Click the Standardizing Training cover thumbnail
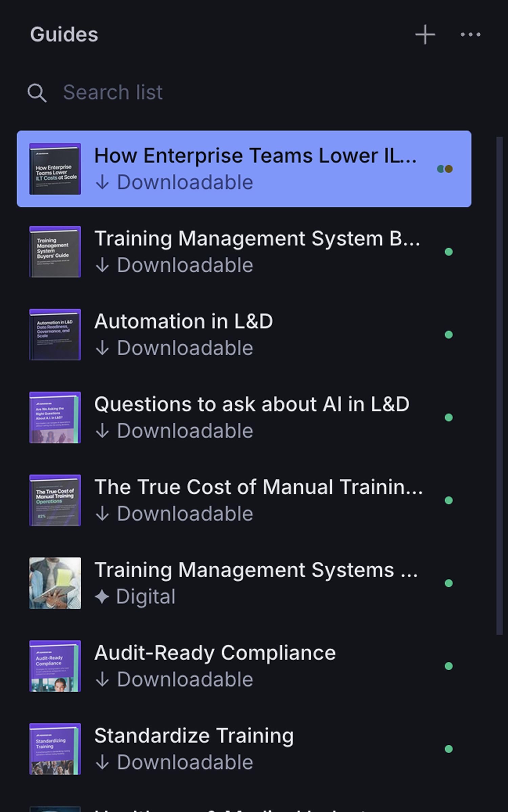The height and width of the screenshot is (812, 508). pyautogui.click(x=55, y=749)
